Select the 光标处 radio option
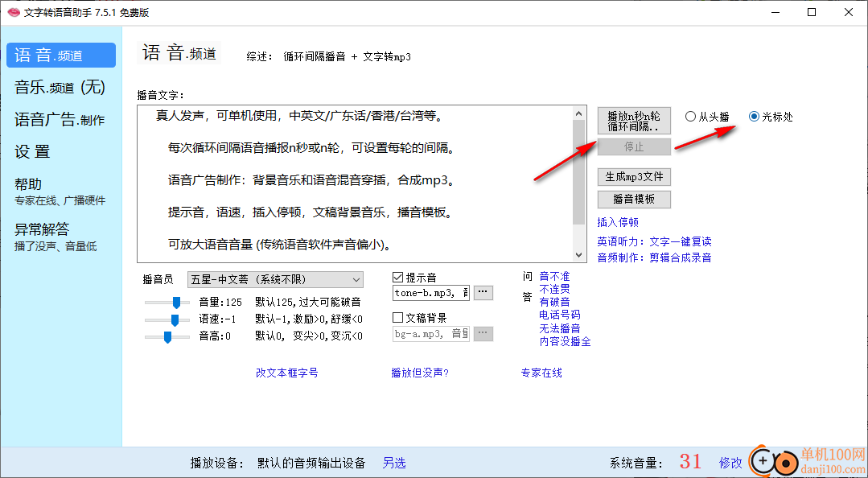The width and height of the screenshot is (868, 478). click(x=771, y=117)
